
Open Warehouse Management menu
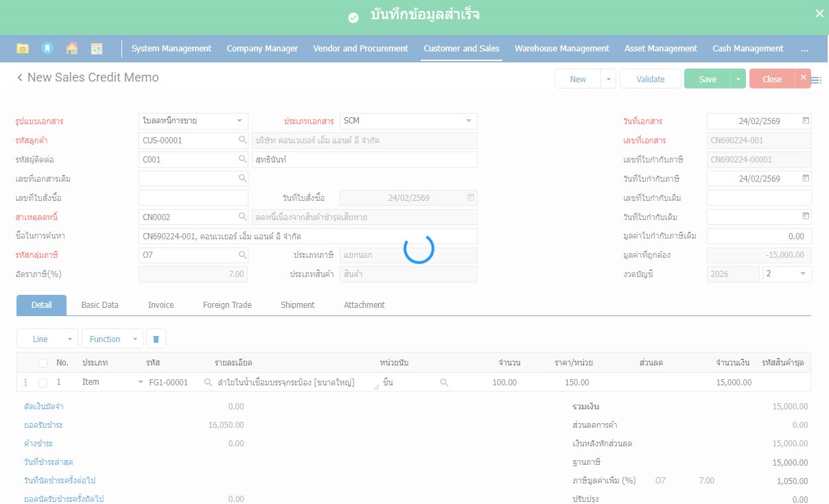tap(561, 49)
